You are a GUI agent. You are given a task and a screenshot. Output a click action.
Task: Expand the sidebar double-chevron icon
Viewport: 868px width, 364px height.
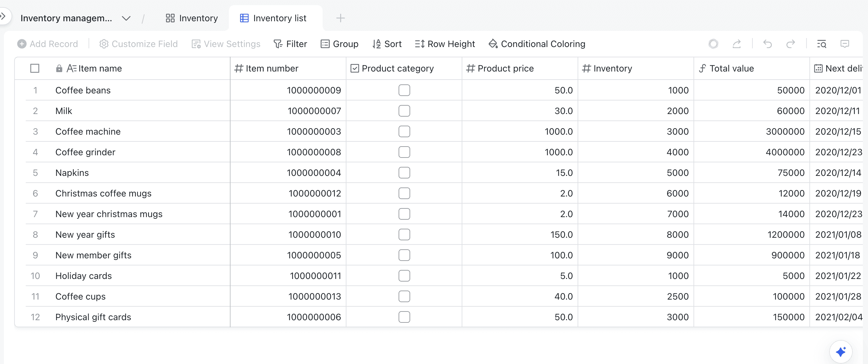pyautogui.click(x=3, y=16)
